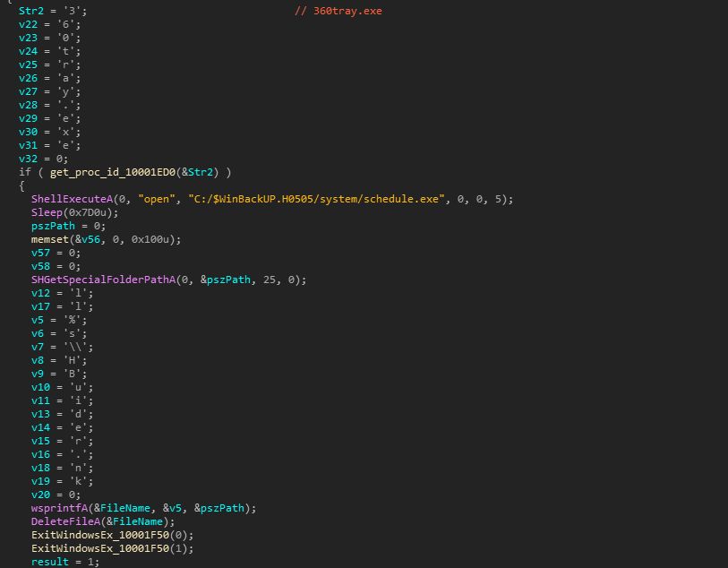
Task: Click variable v25 assigned 'r'
Action: click(28, 65)
